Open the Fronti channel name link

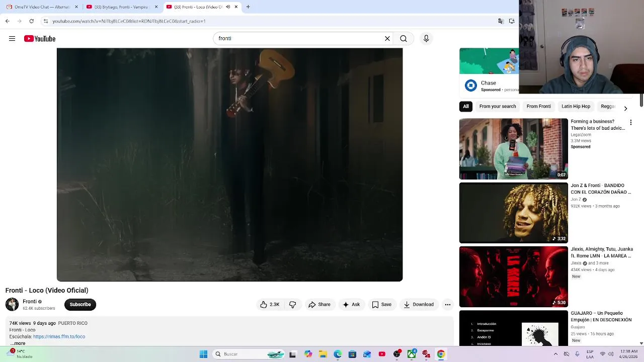(30, 302)
